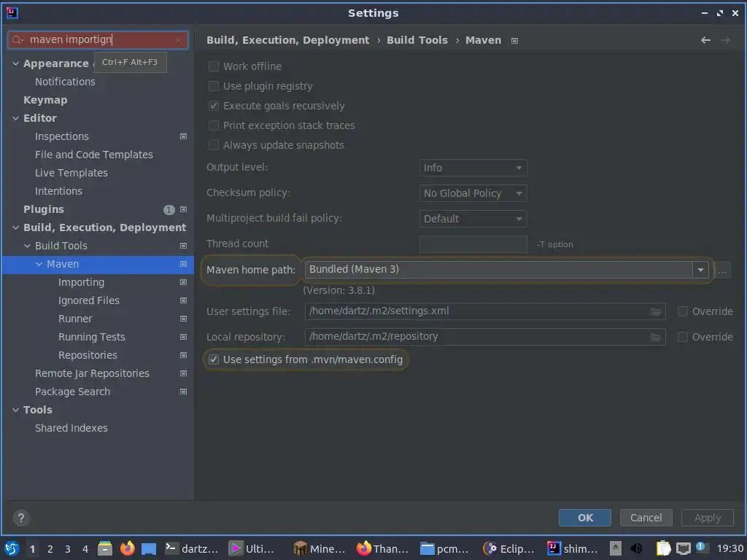Open the help question mark button

(21, 518)
